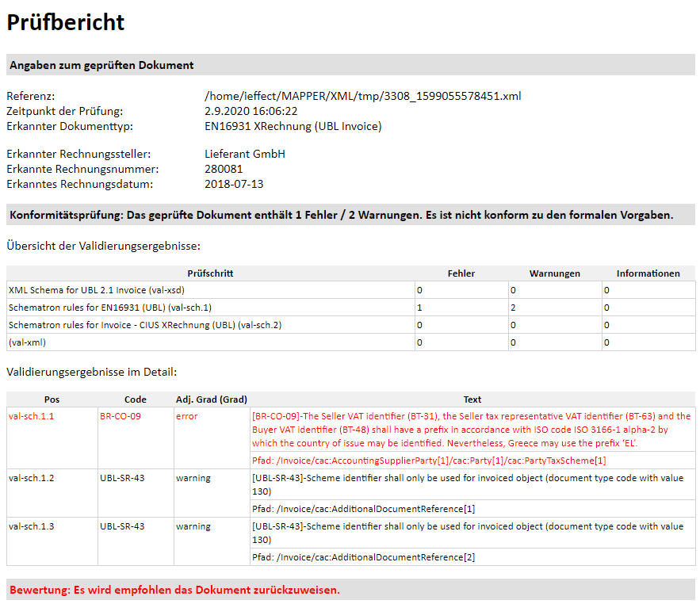Click the AccountingSupplierParty path in red
Viewport: 700px width, 604px height.
coord(429,461)
